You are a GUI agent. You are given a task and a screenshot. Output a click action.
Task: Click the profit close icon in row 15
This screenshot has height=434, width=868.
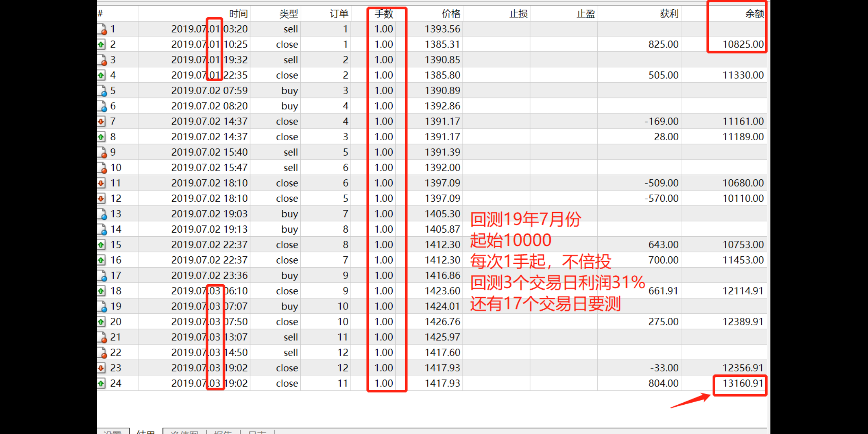tap(102, 245)
